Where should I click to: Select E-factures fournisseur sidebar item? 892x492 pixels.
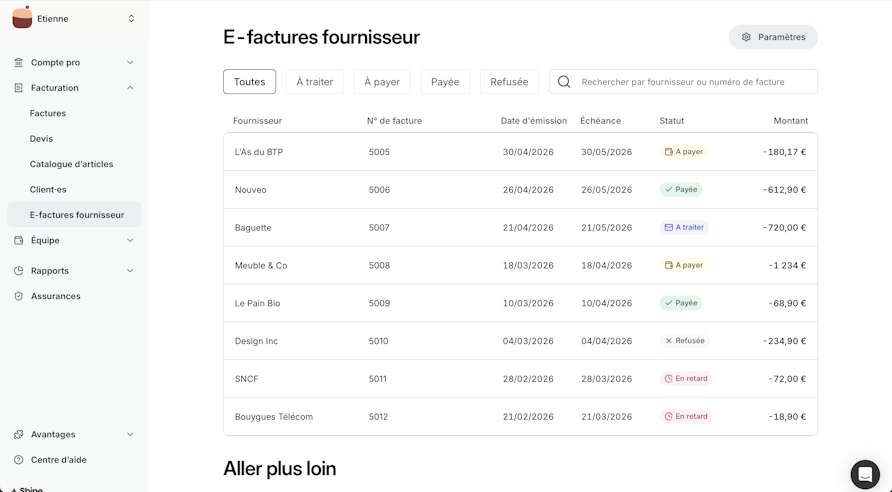pyautogui.click(x=75, y=215)
